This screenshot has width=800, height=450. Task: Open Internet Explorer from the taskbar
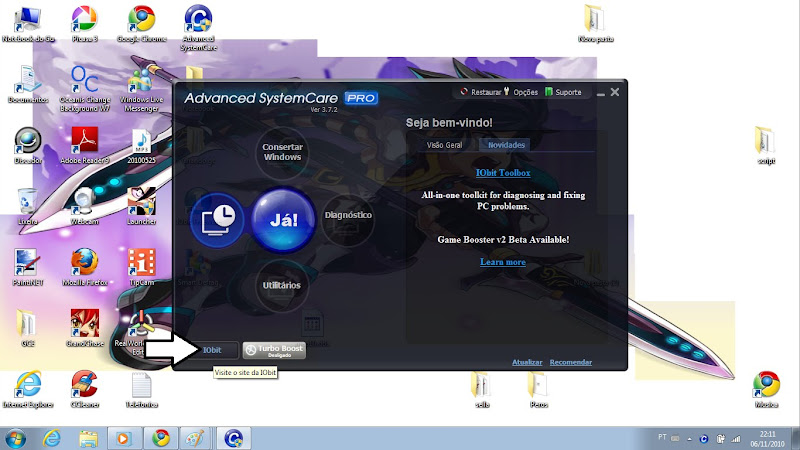[52, 438]
